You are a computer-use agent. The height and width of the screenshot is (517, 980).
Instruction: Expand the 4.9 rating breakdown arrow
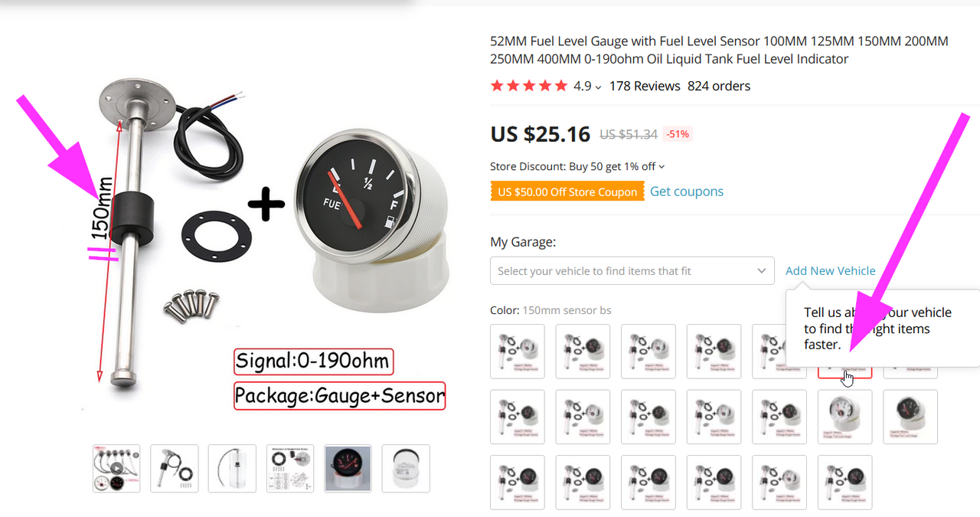tap(598, 87)
